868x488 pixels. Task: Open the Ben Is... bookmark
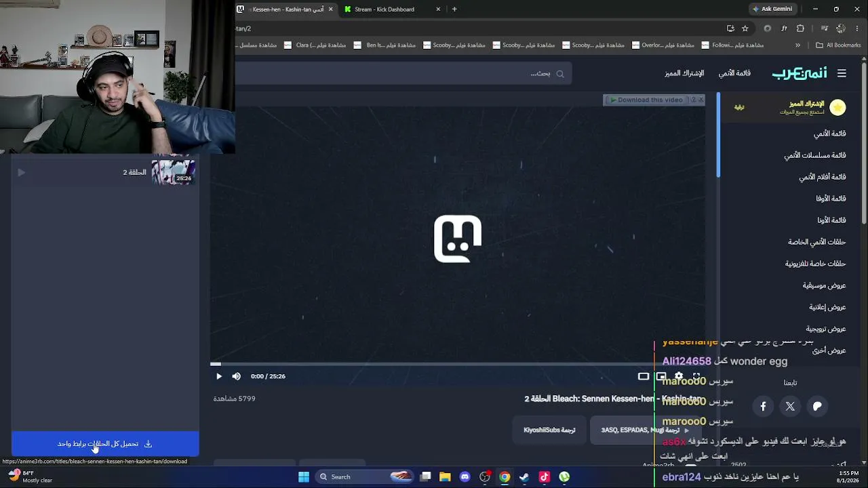tap(385, 45)
